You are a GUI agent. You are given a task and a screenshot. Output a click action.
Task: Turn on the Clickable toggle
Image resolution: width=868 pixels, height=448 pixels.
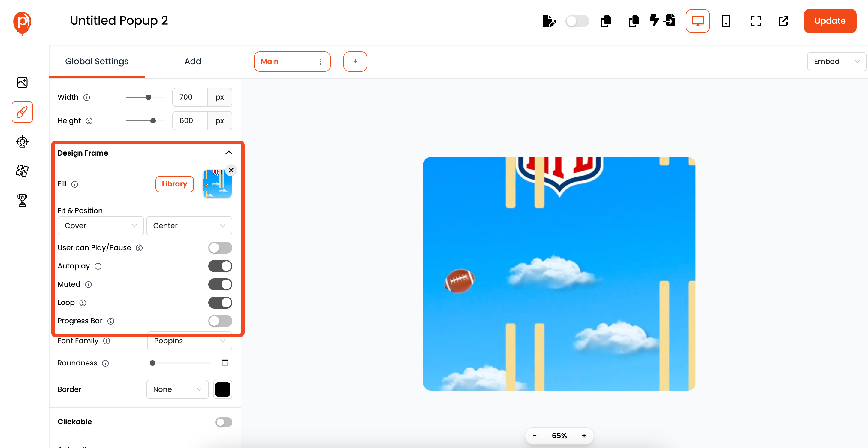[224, 422]
